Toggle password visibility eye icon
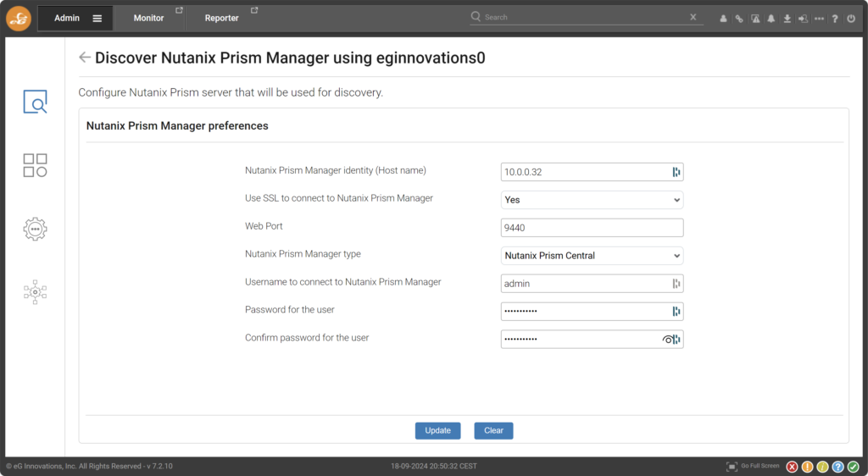Viewport: 868px width, 476px height. pos(667,340)
